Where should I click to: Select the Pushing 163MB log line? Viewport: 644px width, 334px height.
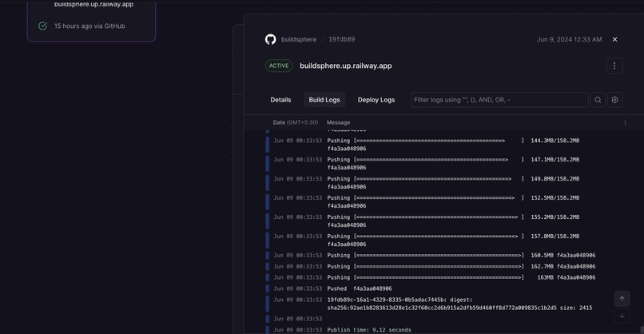click(431, 278)
